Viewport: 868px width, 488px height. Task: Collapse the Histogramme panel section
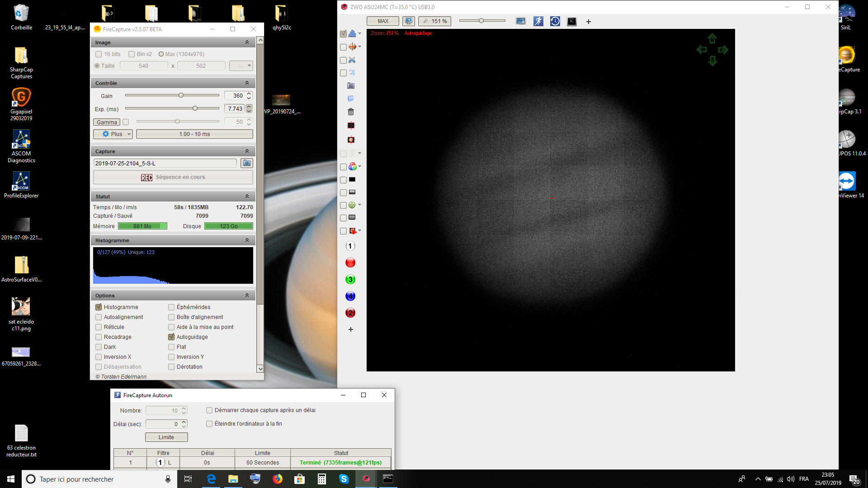[x=247, y=240]
